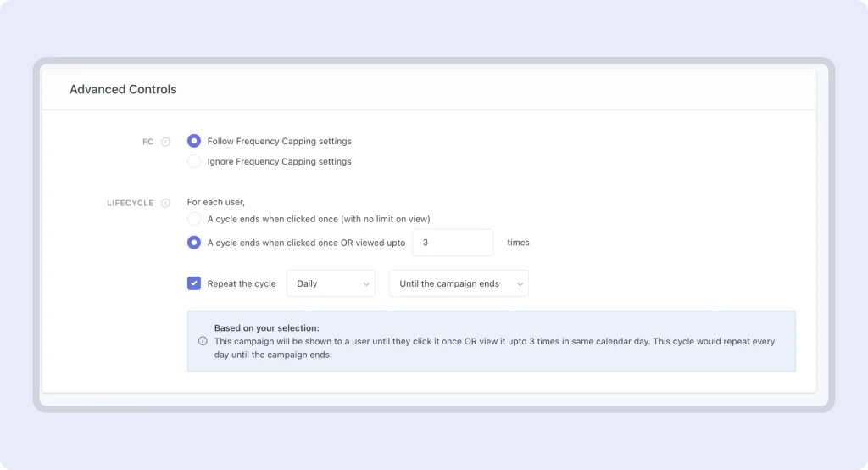Click the chevron on 'Until the campaign ends'
This screenshot has width=868, height=470.
520,284
